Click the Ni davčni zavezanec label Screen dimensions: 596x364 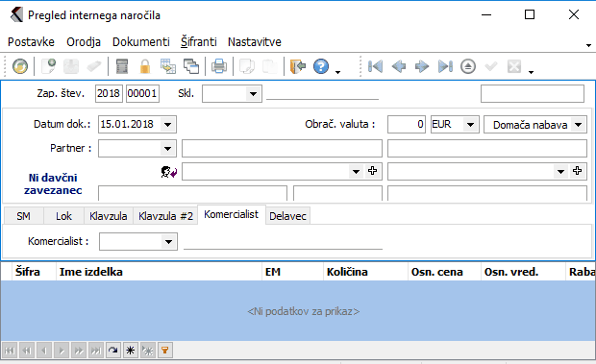click(53, 183)
